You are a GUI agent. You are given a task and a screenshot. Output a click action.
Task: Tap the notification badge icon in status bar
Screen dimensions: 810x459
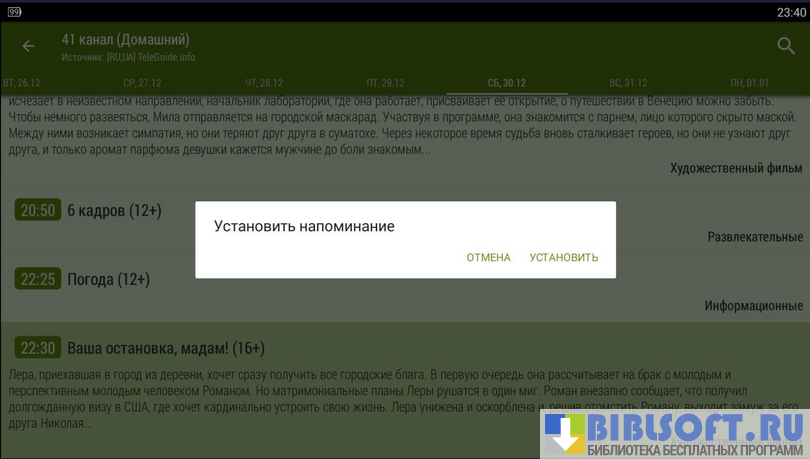click(14, 11)
